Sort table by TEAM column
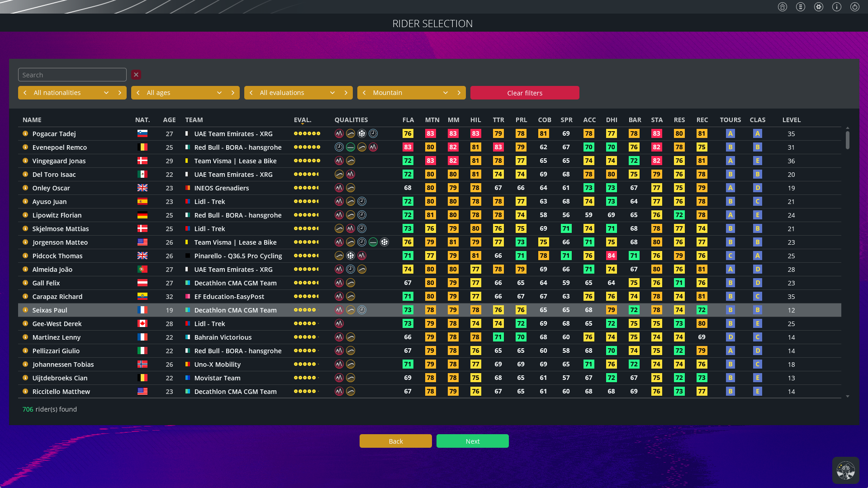The height and width of the screenshot is (488, 868). coord(194,120)
